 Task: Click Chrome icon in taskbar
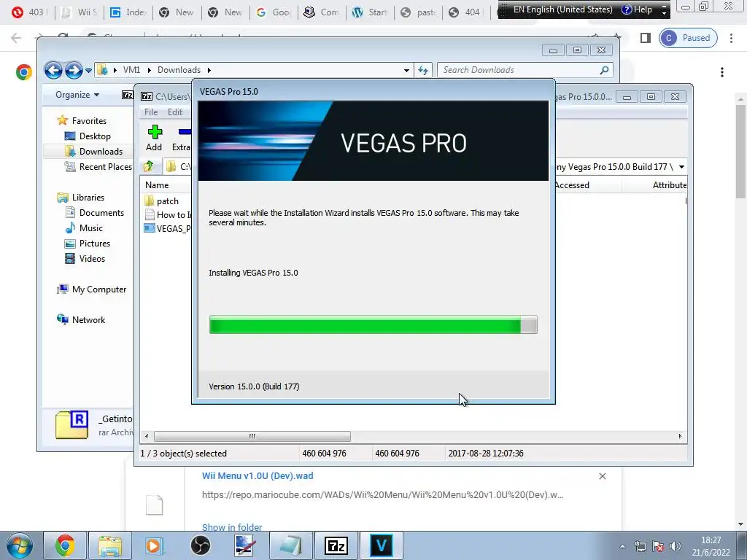[x=65, y=545]
